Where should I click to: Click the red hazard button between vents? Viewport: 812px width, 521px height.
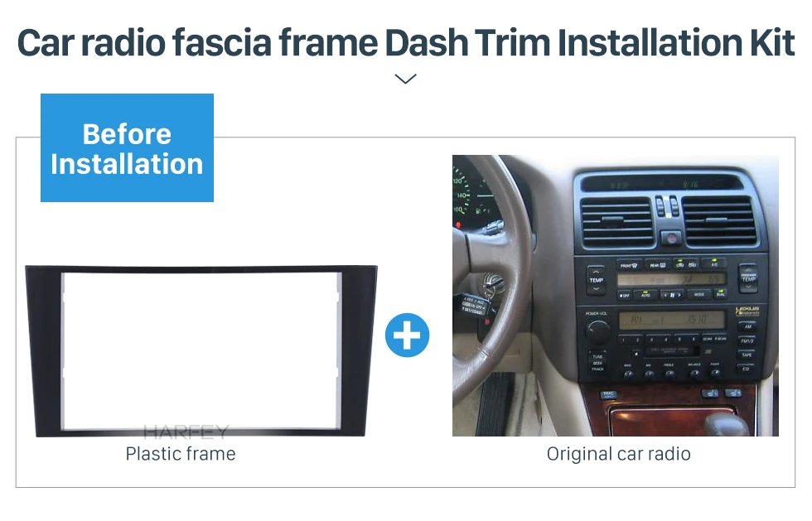(671, 239)
